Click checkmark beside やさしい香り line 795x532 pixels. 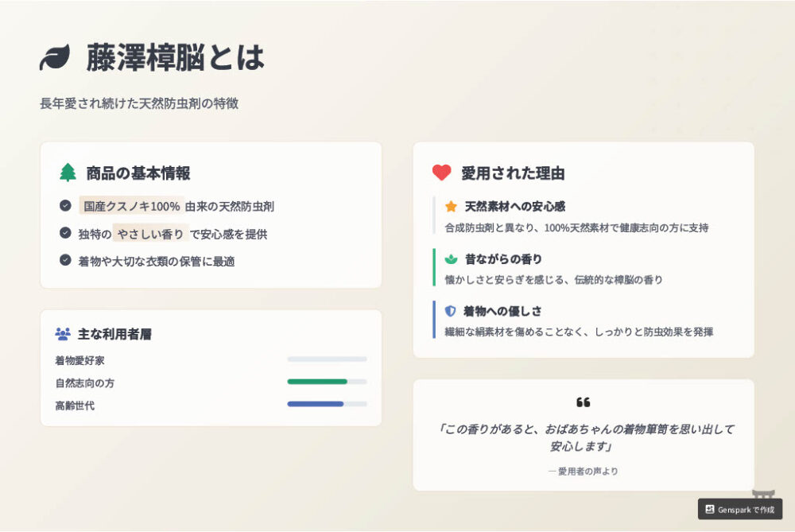pyautogui.click(x=65, y=233)
